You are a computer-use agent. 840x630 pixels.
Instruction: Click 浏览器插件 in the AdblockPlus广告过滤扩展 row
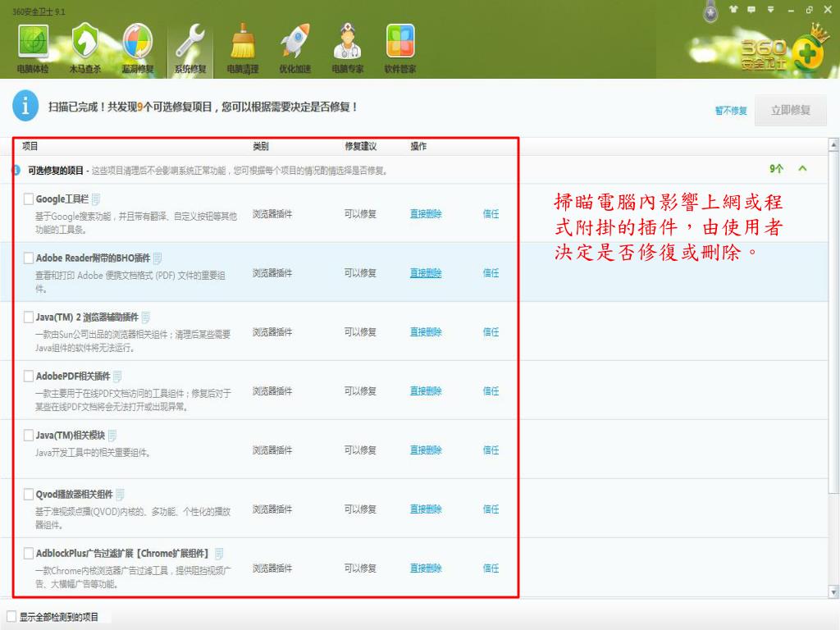(x=272, y=568)
